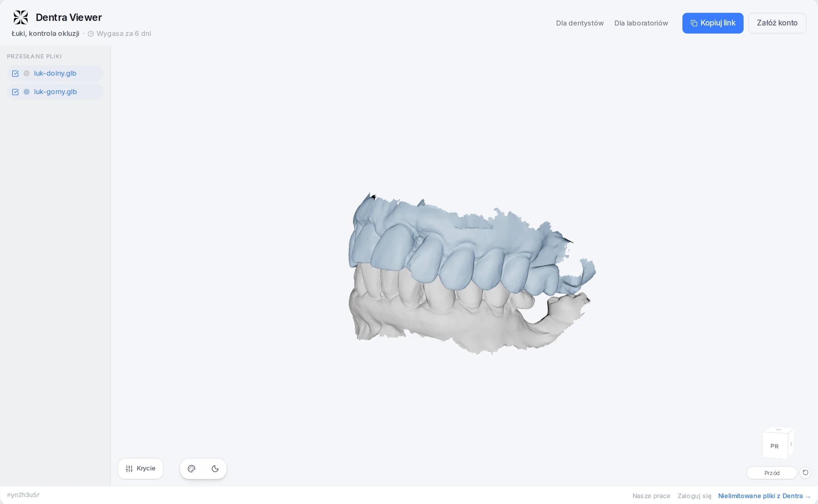Open the Przód view selector
The height and width of the screenshot is (504, 818).
tap(772, 473)
